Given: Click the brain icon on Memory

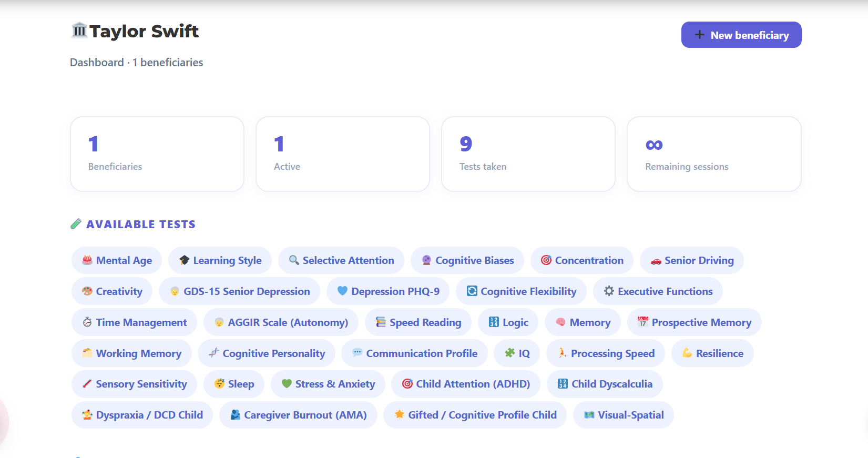Looking at the screenshot, I should pos(560,322).
